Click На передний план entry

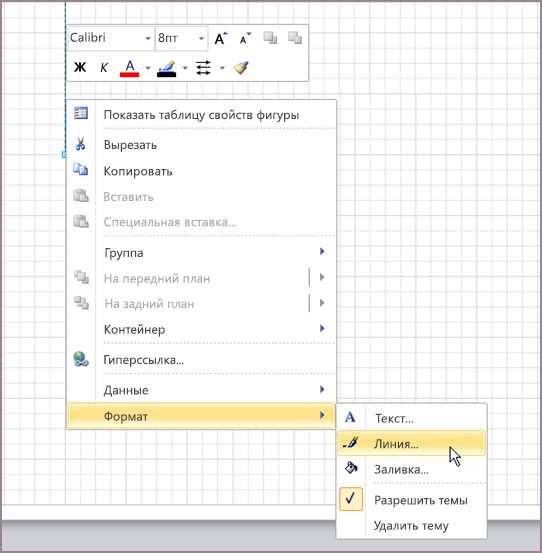click(157, 279)
